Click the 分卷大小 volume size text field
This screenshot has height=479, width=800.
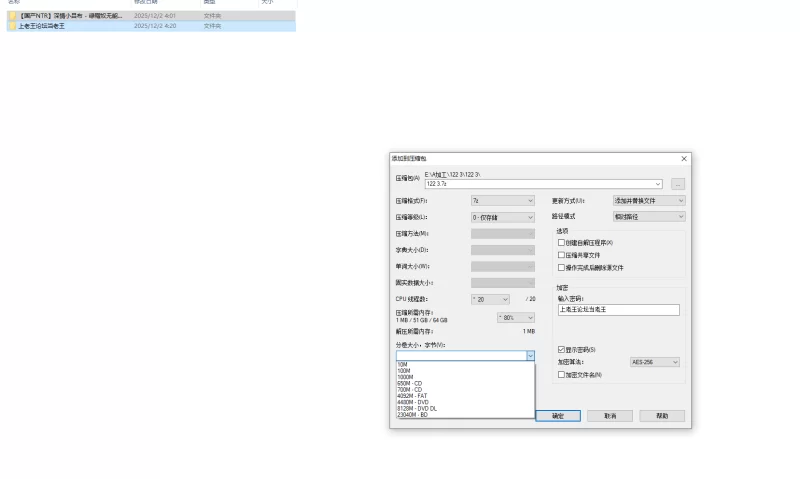[461, 356]
